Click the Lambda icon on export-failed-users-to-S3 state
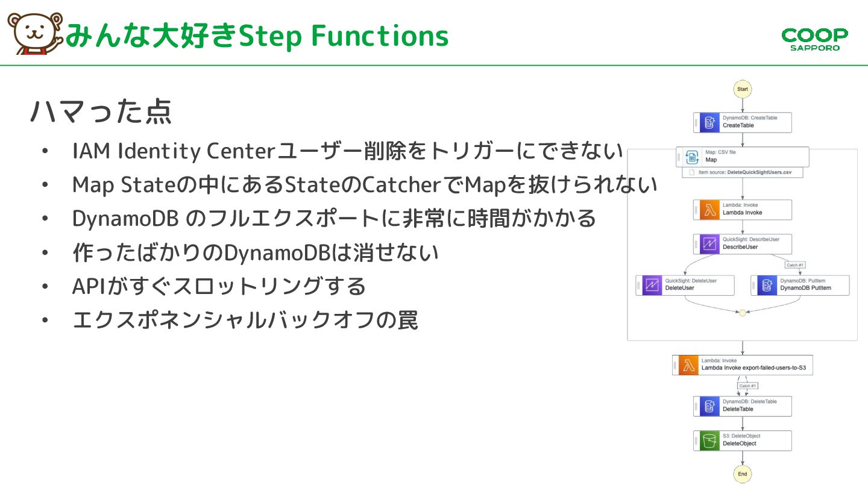The height and width of the screenshot is (488, 868). [x=688, y=365]
